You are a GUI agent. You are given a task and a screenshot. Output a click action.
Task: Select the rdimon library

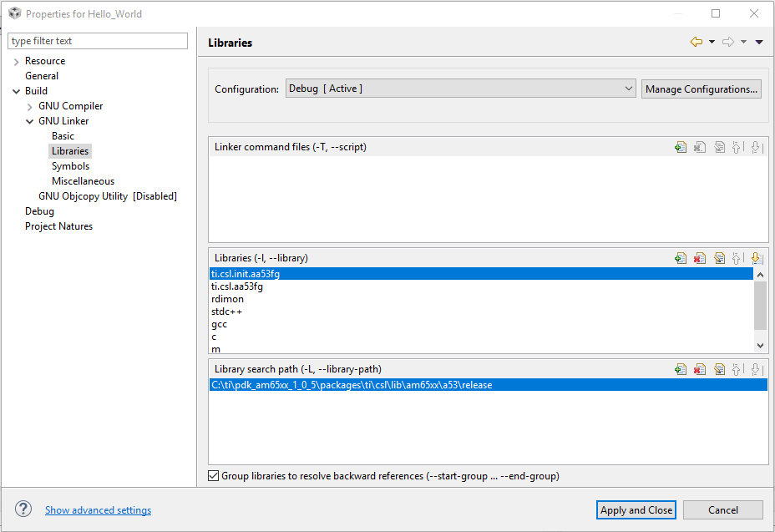[481, 299]
